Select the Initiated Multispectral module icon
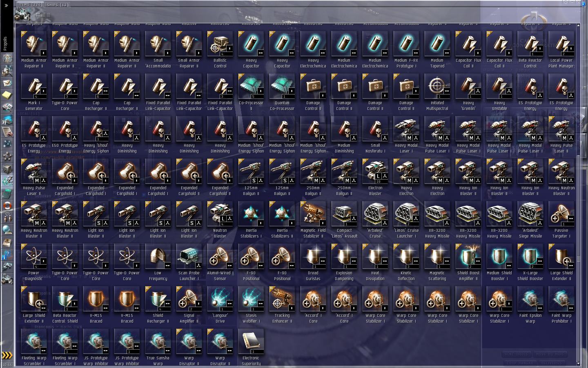The height and width of the screenshot is (368, 588). pyautogui.click(x=437, y=87)
